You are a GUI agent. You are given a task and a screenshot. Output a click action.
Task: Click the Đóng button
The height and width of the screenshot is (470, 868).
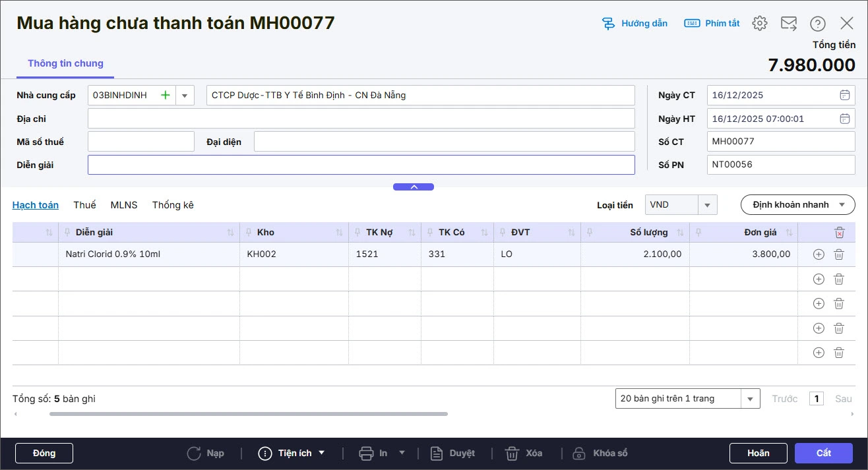[44, 454]
